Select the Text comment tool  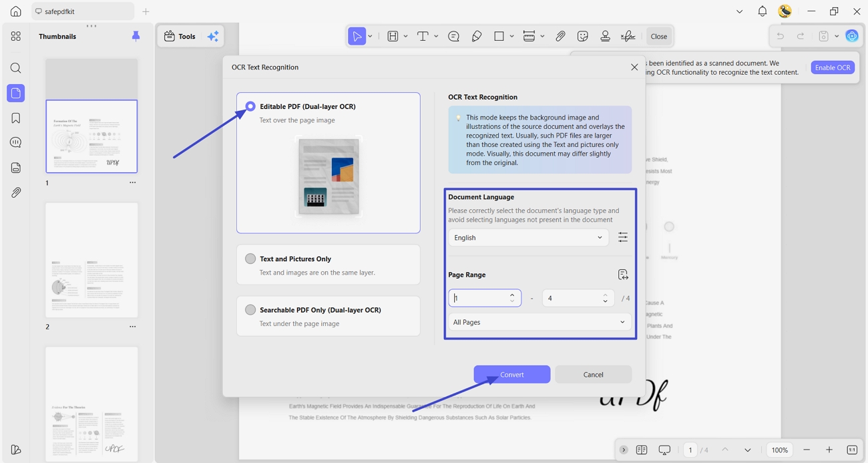coord(423,36)
